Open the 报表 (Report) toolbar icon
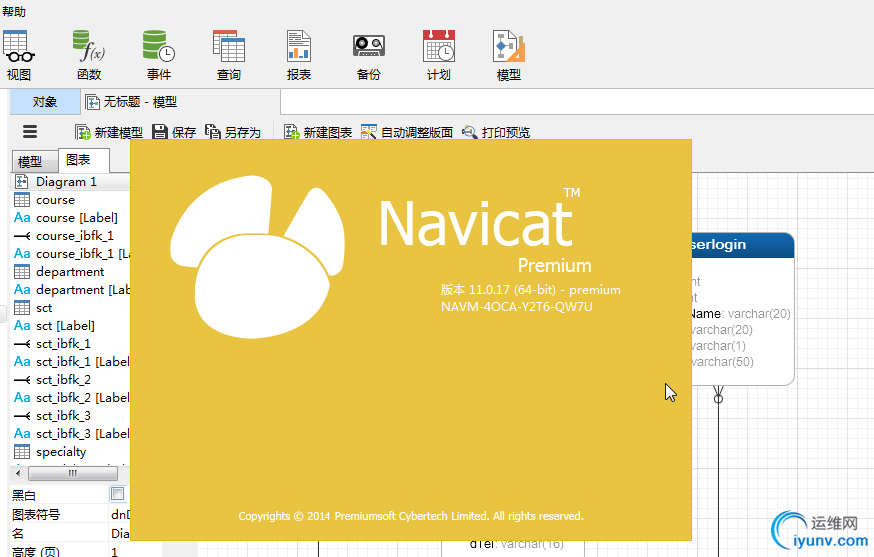 (x=299, y=55)
